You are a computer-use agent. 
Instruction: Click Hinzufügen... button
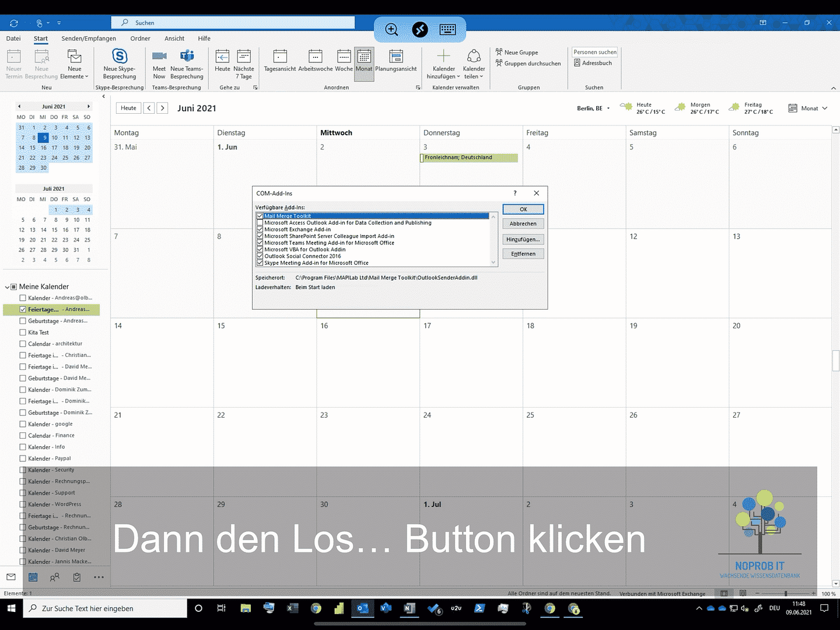[523, 239]
